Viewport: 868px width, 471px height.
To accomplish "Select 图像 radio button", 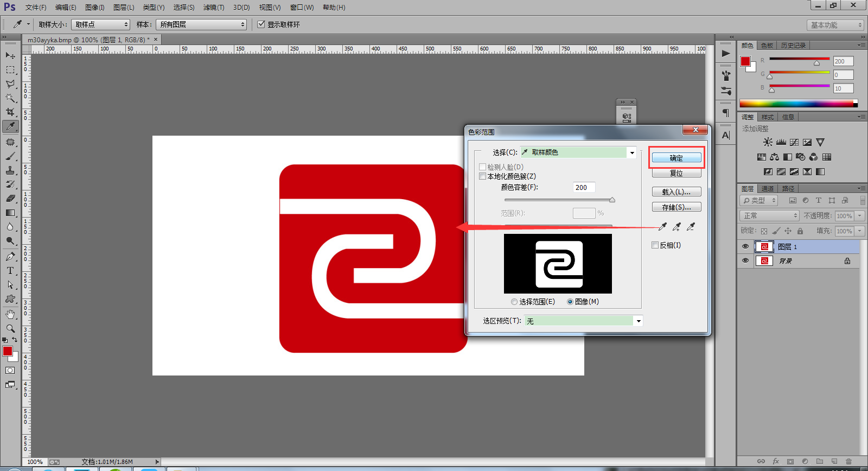I will (570, 302).
